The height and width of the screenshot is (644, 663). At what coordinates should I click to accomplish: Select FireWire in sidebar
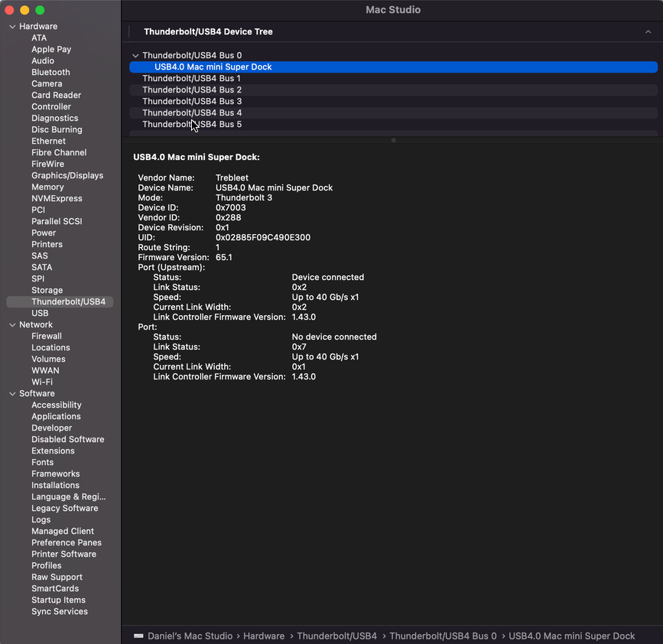[47, 164]
